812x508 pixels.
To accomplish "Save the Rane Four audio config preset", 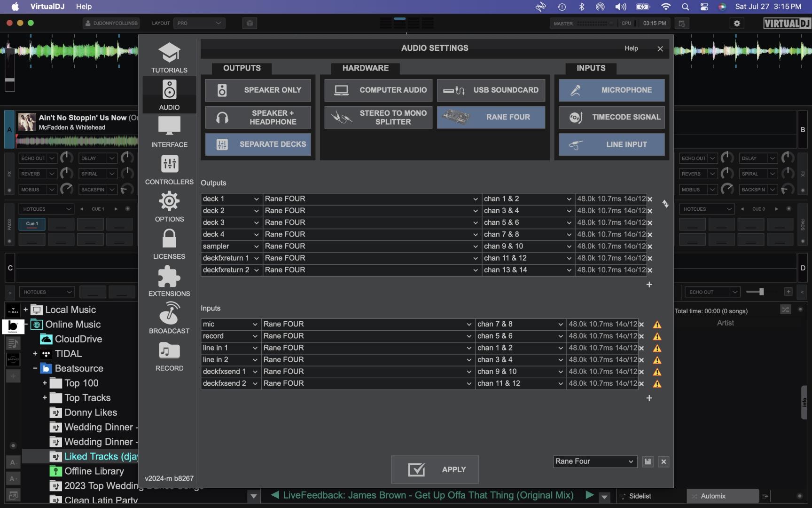I will 648,462.
